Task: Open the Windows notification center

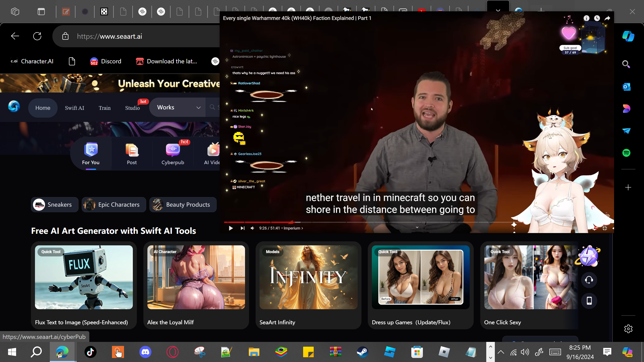Action: (607, 352)
